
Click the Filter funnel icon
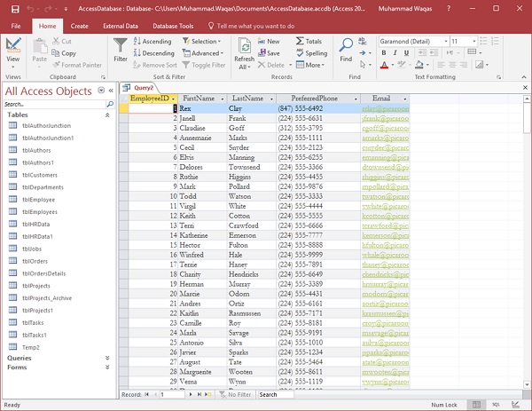121,47
